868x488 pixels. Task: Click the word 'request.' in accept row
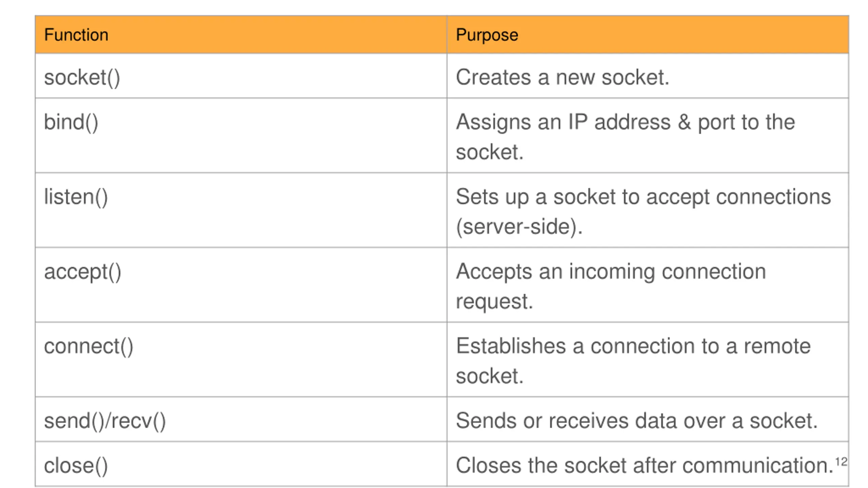click(x=494, y=302)
